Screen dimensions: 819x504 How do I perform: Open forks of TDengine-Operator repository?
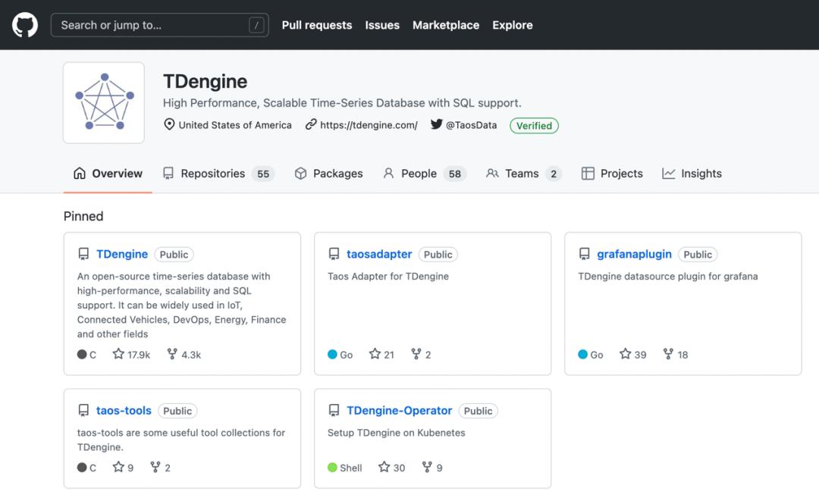(x=432, y=468)
